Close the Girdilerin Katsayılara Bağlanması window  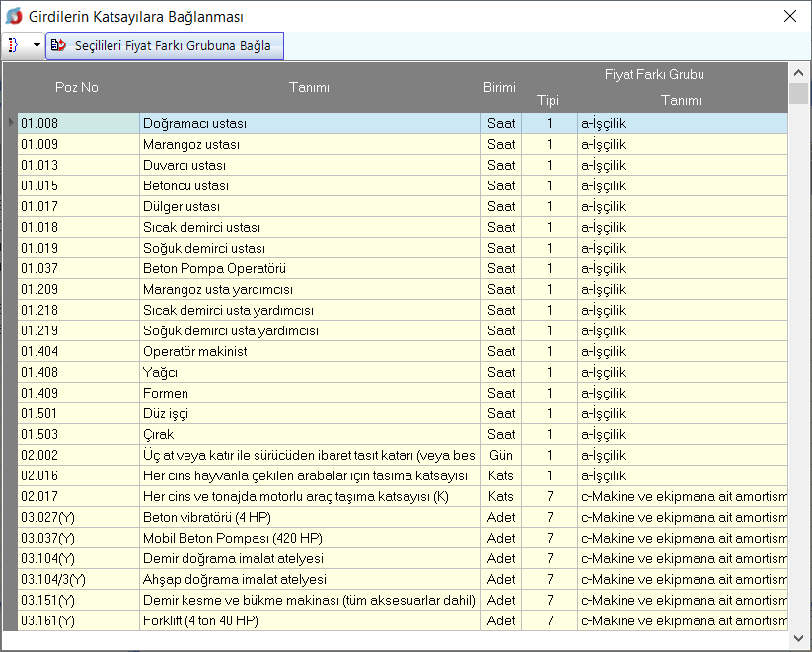pyautogui.click(x=789, y=16)
